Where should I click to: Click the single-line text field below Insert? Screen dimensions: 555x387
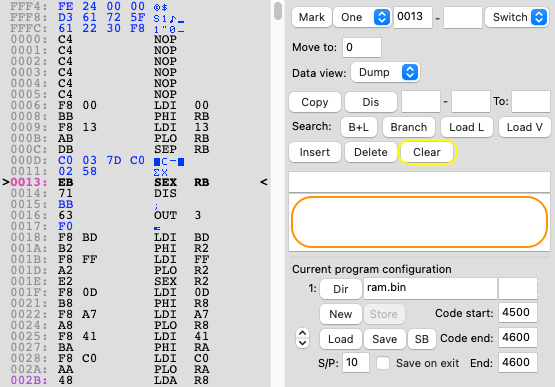point(419,182)
